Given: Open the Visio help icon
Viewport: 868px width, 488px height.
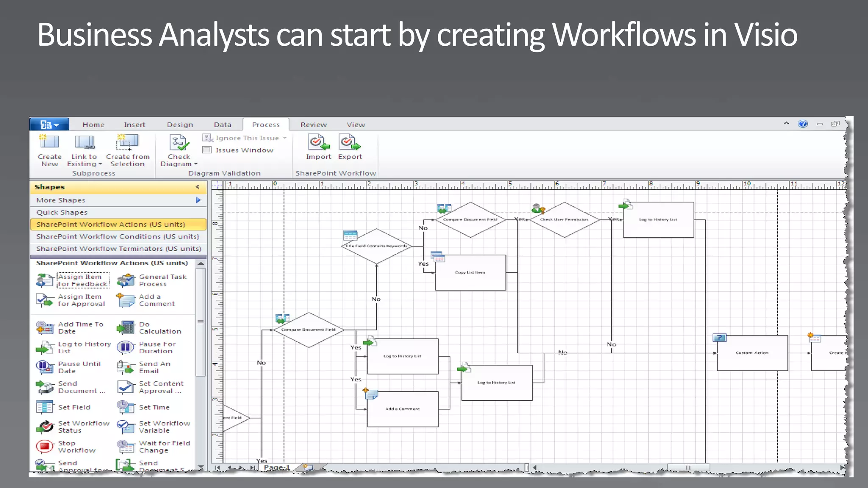Looking at the screenshot, I should coord(803,124).
